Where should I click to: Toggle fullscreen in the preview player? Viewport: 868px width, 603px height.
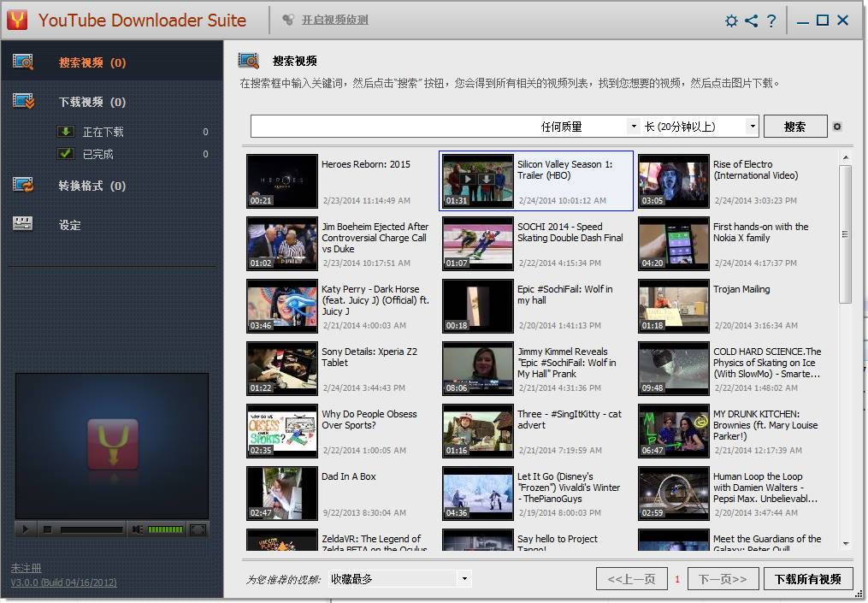(198, 529)
